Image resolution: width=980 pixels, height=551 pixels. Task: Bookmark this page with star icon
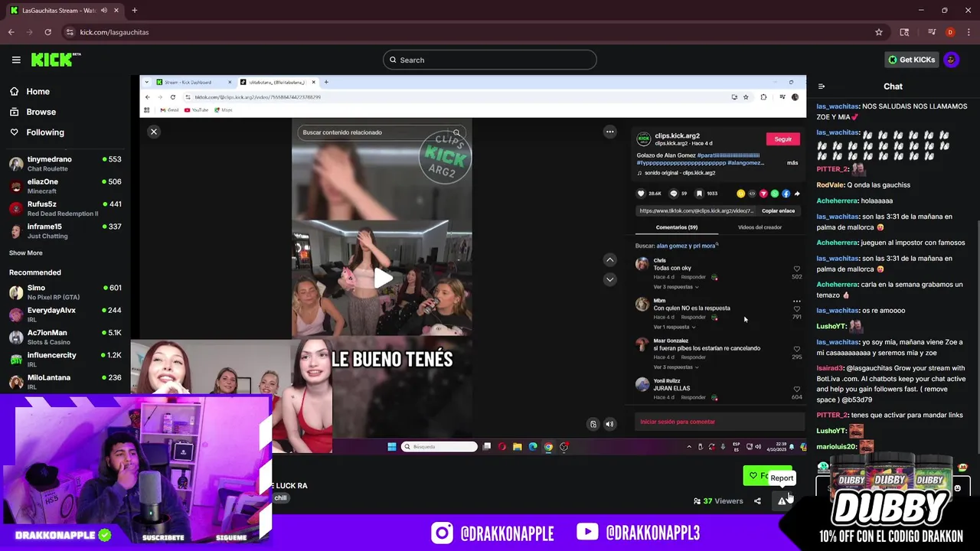coord(879,32)
